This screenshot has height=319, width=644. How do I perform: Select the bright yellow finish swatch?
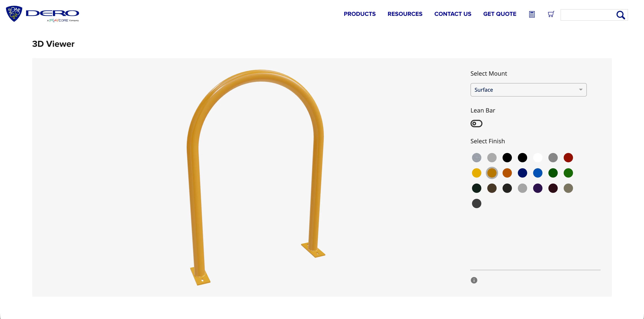(x=476, y=173)
